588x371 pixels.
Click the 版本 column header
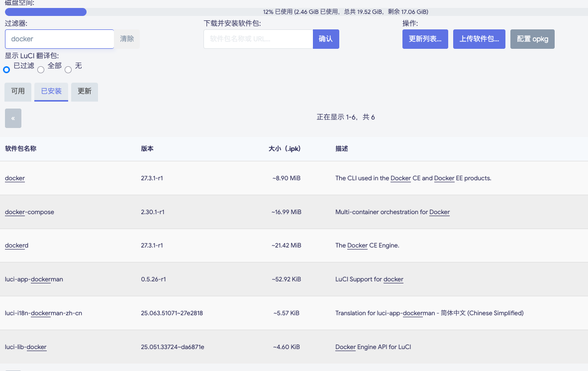click(147, 149)
